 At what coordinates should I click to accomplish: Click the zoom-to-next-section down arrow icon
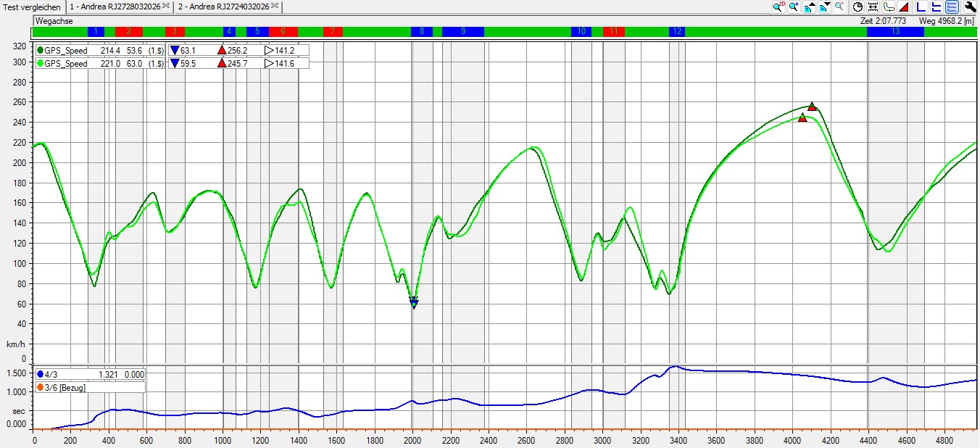click(825, 7)
